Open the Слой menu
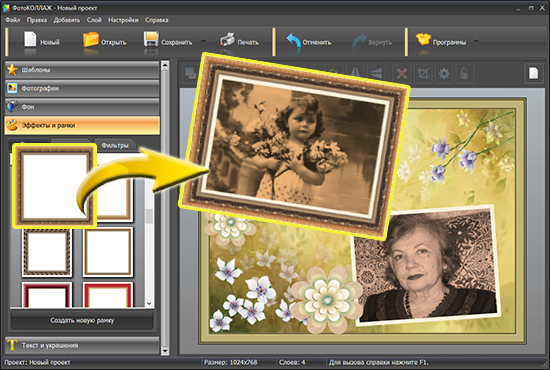Image resolution: width=550 pixels, height=370 pixels. [94, 20]
